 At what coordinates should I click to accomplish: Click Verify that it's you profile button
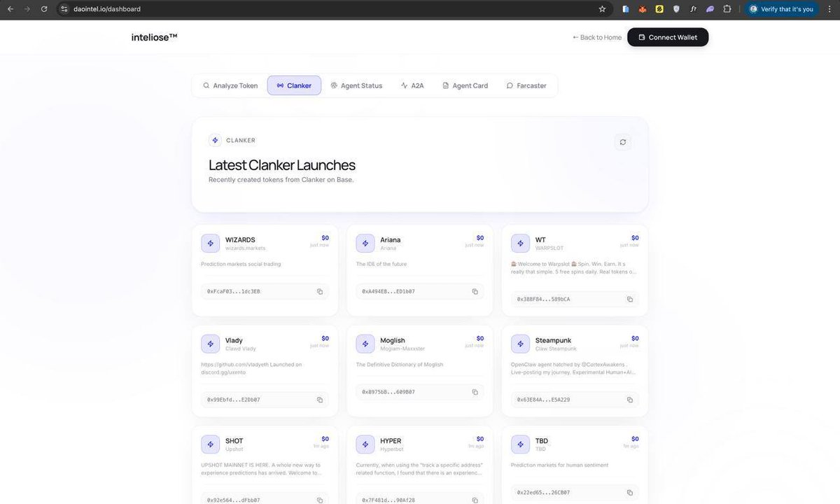(781, 9)
